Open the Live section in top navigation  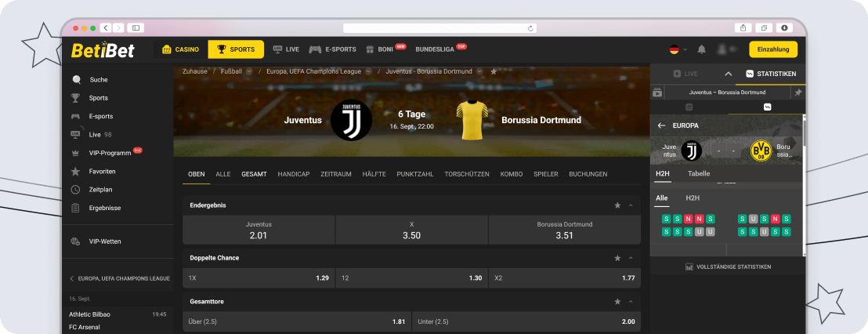click(x=286, y=49)
